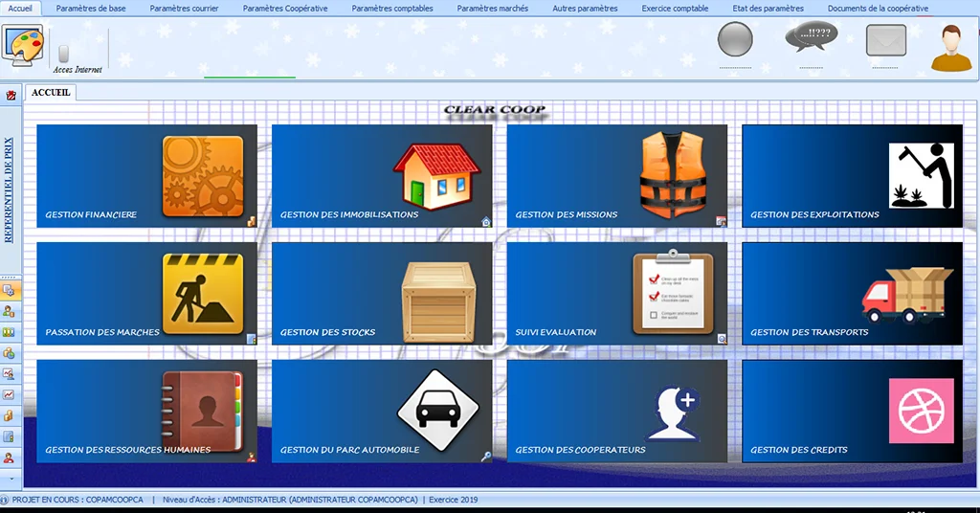Open the envelope messages icon
This screenshot has height=513, width=980.
885,40
